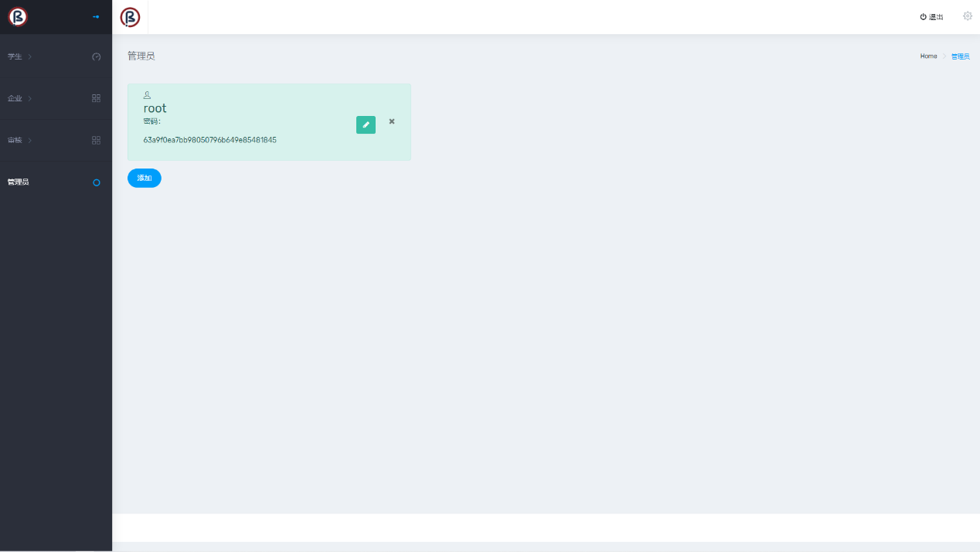Click the gauge icon beside 学生
Image resolution: width=980 pixels, height=552 pixels.
96,56
